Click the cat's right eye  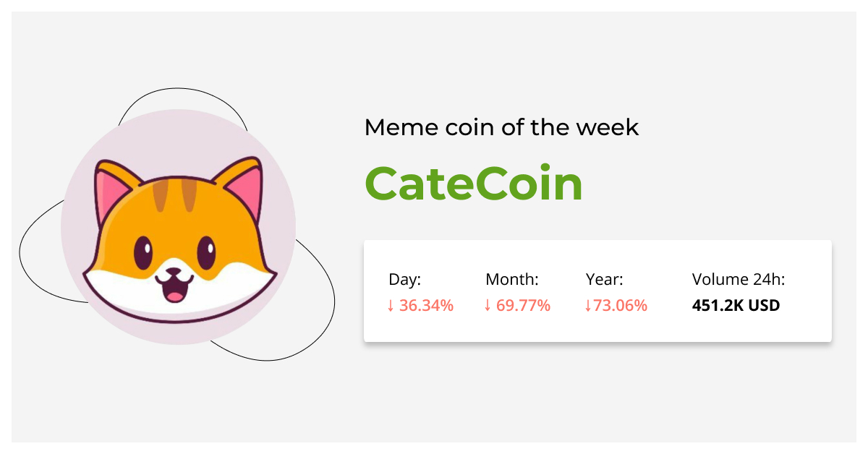(207, 252)
